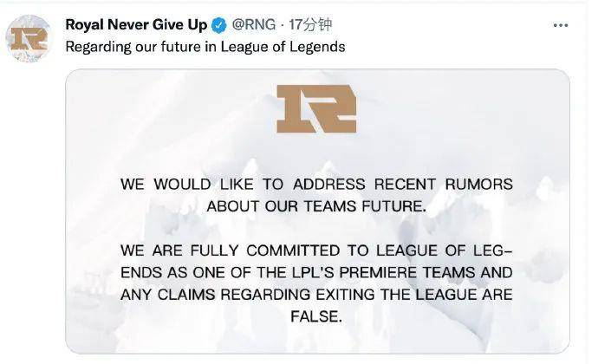Click the word "COMMITTED" in the statement
This screenshot has width=598, height=364.
(x=293, y=250)
